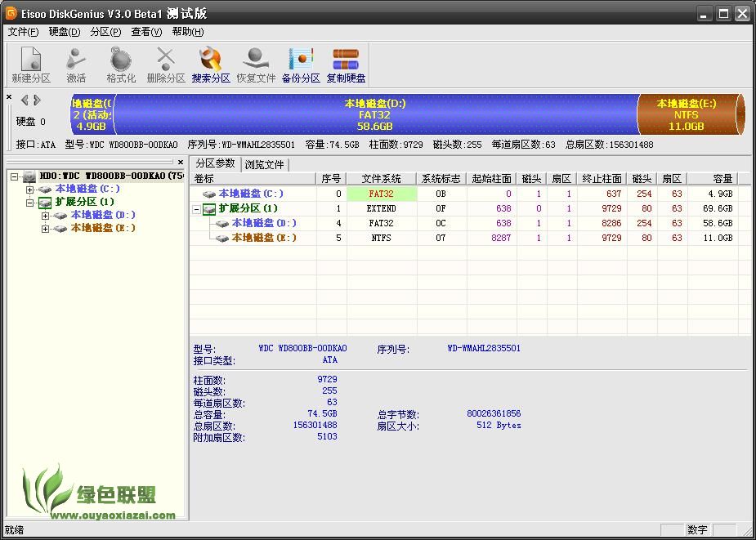Click total bytes value 80026361856

494,413
